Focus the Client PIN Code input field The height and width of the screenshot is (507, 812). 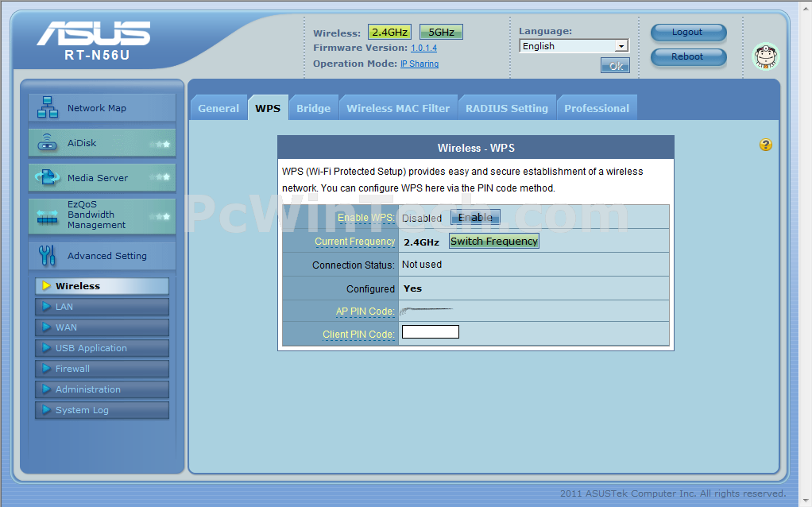pyautogui.click(x=431, y=331)
